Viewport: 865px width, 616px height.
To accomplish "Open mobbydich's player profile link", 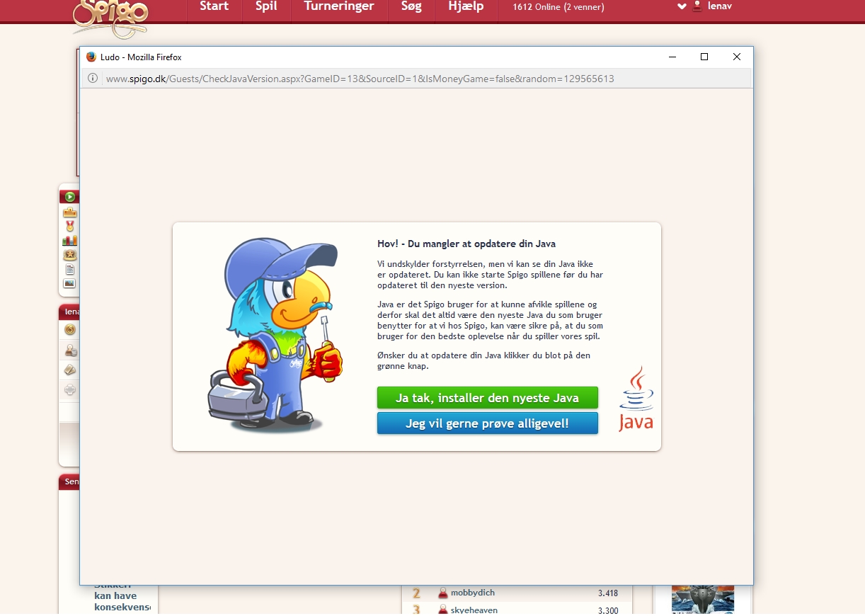I will [x=473, y=593].
